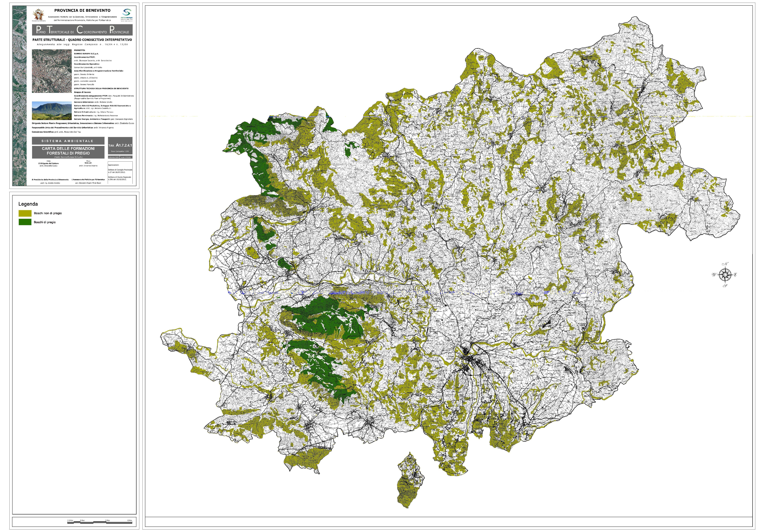Viewport: 765px width, 532px height.
Task: Click 'Delibera di Consiglio Provinciale' text
Action: 120,170
